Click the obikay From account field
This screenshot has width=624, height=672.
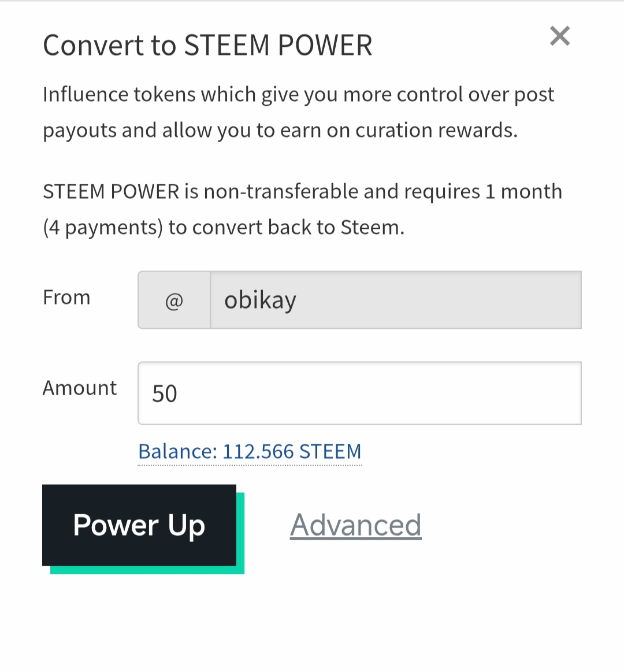pos(395,300)
